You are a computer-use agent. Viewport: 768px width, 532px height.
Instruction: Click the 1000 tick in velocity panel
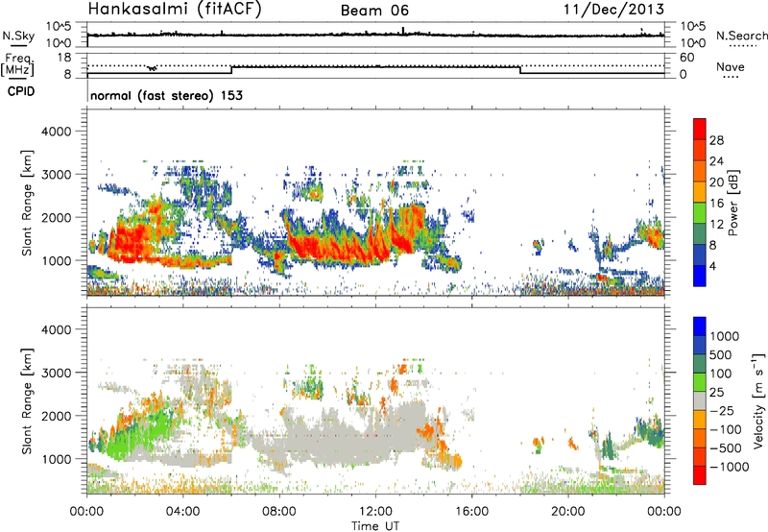coord(56,459)
